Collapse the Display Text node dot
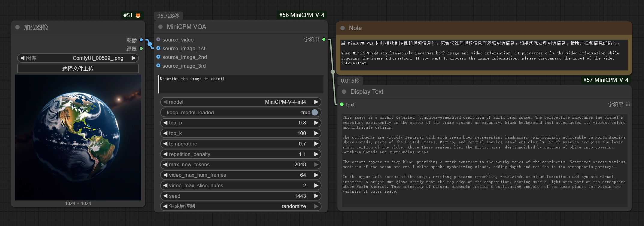The width and height of the screenshot is (644, 226). click(x=344, y=92)
